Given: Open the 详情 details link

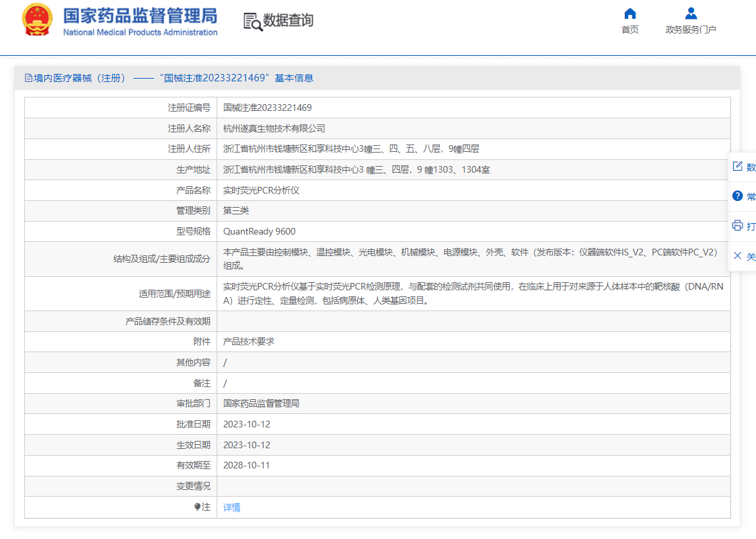Looking at the screenshot, I should [x=231, y=507].
